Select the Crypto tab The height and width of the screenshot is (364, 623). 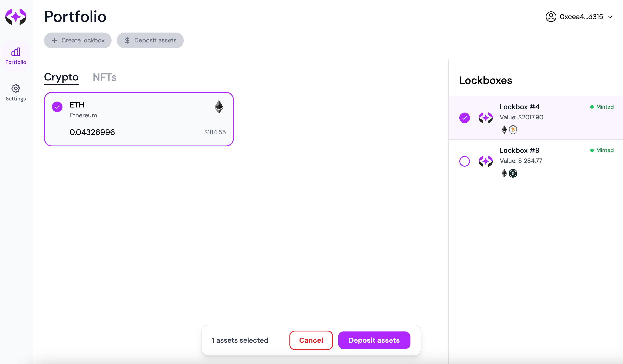tap(61, 77)
